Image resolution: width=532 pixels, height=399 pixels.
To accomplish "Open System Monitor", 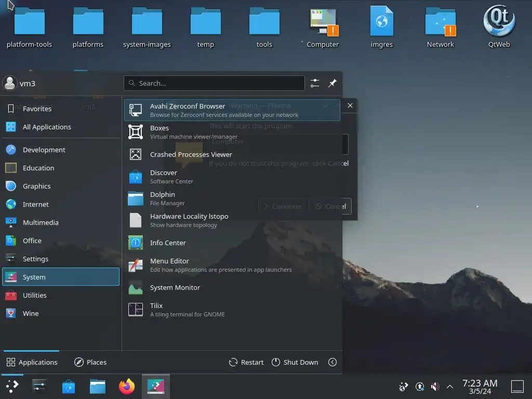I will [x=232, y=288].
